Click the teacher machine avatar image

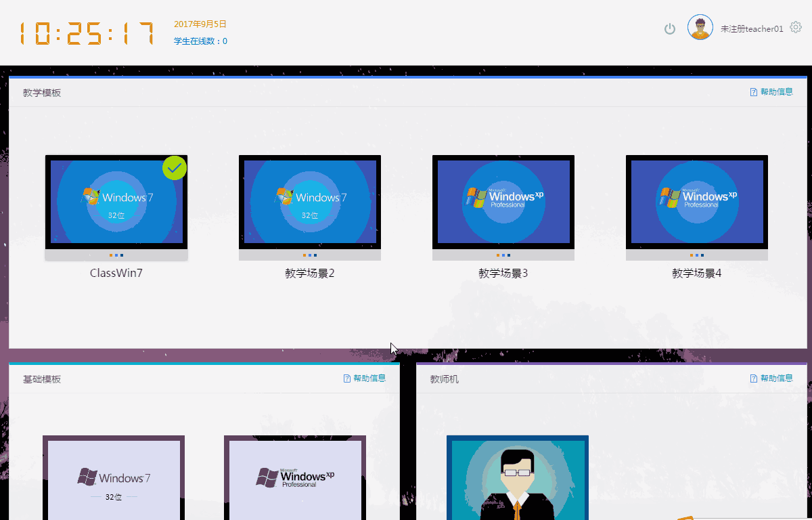click(x=518, y=478)
